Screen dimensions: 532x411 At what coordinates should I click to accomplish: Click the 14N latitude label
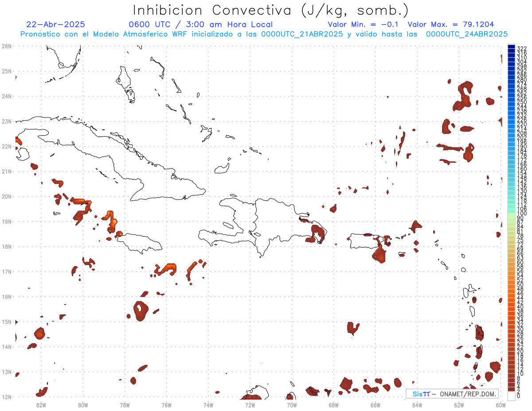coord(6,347)
